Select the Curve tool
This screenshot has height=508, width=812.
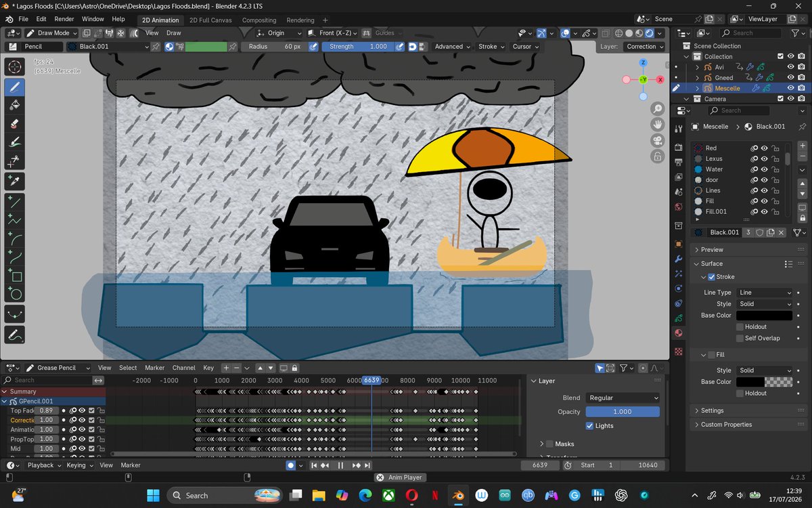(x=15, y=257)
